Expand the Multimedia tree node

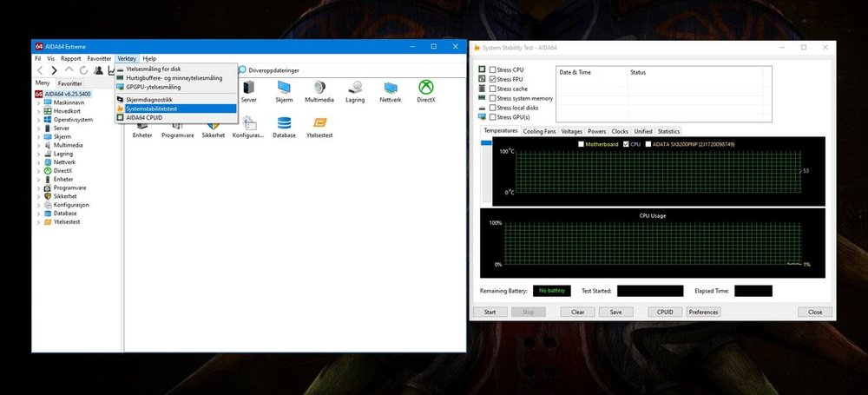(38, 145)
